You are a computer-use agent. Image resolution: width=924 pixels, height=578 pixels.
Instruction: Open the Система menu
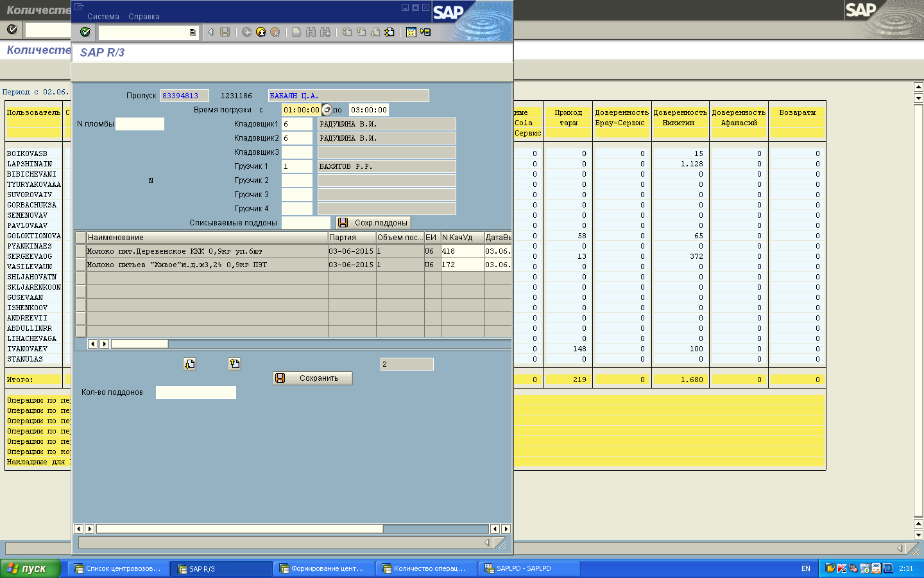[103, 17]
